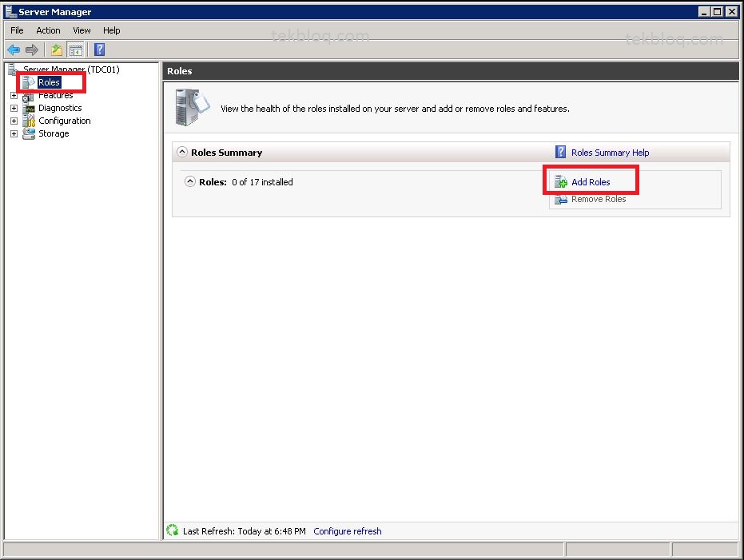The height and width of the screenshot is (560, 744).
Task: Click the Forward arrow toolbar icon
Action: (x=31, y=50)
